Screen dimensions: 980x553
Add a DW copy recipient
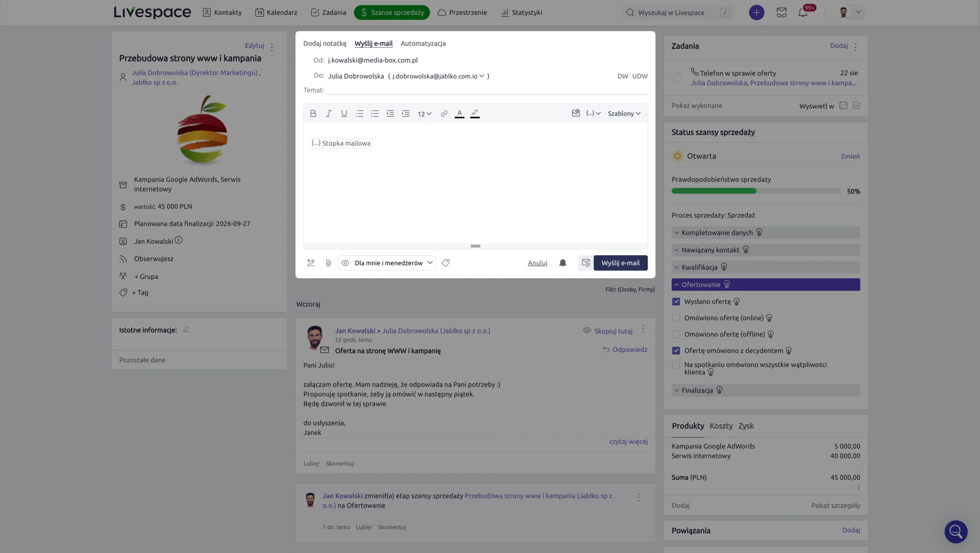click(x=622, y=76)
